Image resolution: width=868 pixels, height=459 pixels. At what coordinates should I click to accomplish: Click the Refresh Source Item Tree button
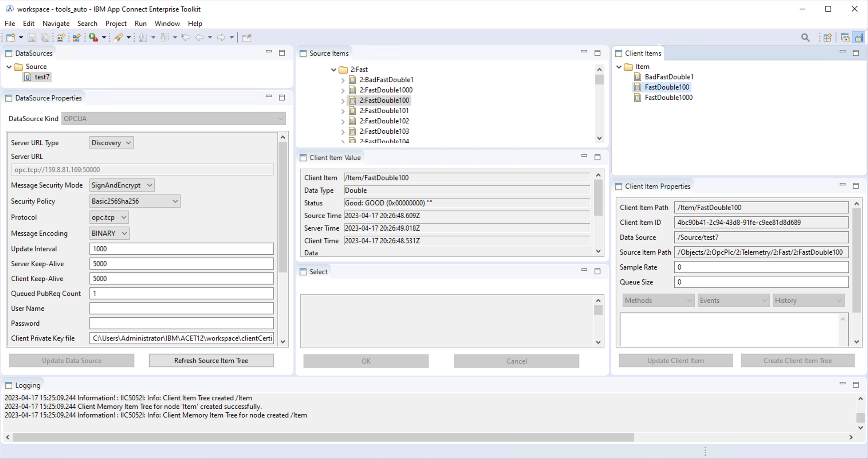pyautogui.click(x=211, y=360)
